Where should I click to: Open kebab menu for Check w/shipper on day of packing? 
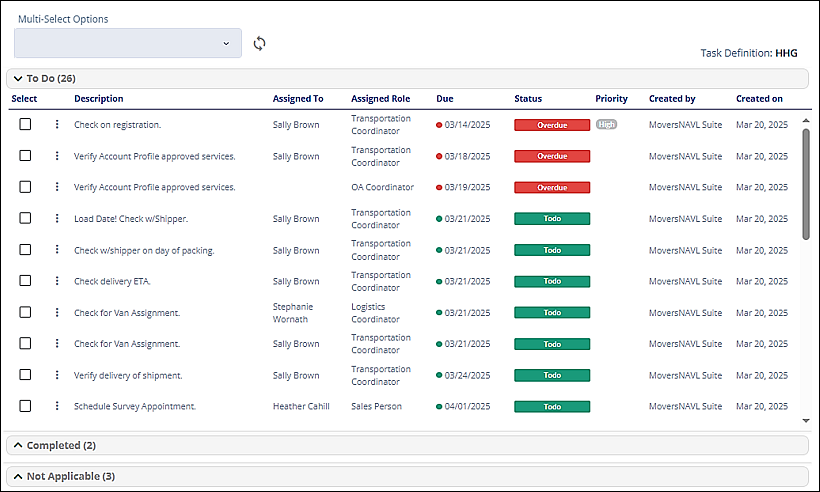pyautogui.click(x=57, y=250)
